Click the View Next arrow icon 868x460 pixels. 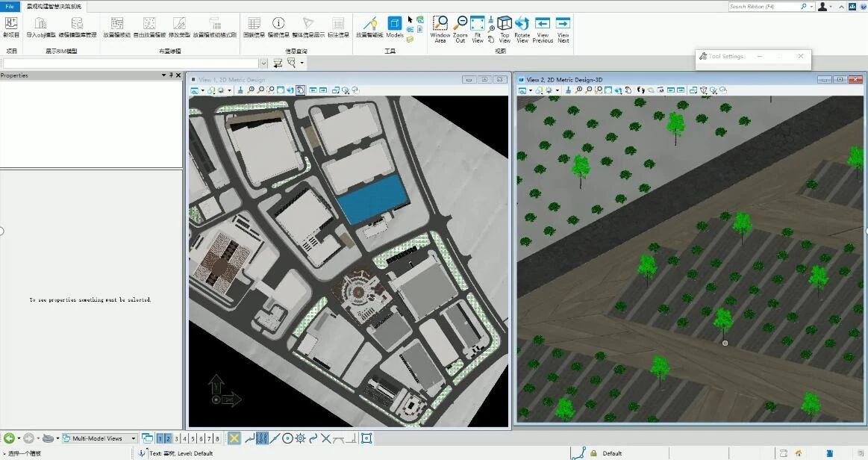pos(563,25)
